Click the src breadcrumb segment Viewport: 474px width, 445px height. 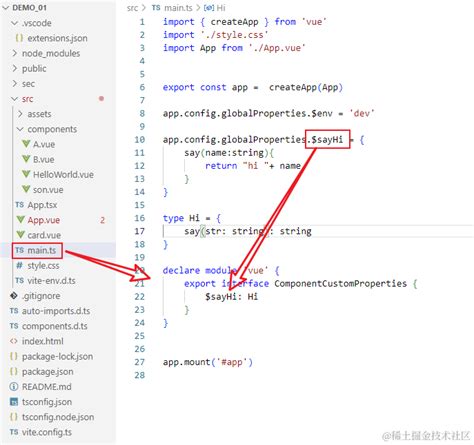[x=132, y=8]
